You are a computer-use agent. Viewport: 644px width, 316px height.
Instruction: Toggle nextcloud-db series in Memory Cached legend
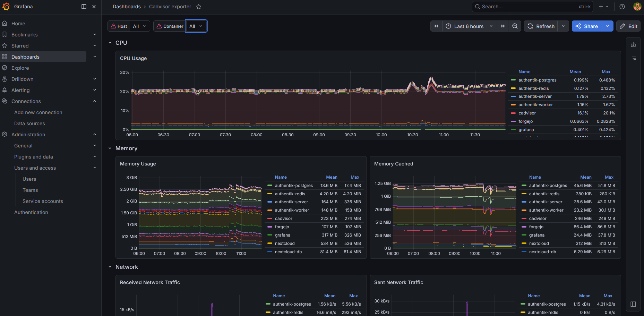[x=542, y=252]
